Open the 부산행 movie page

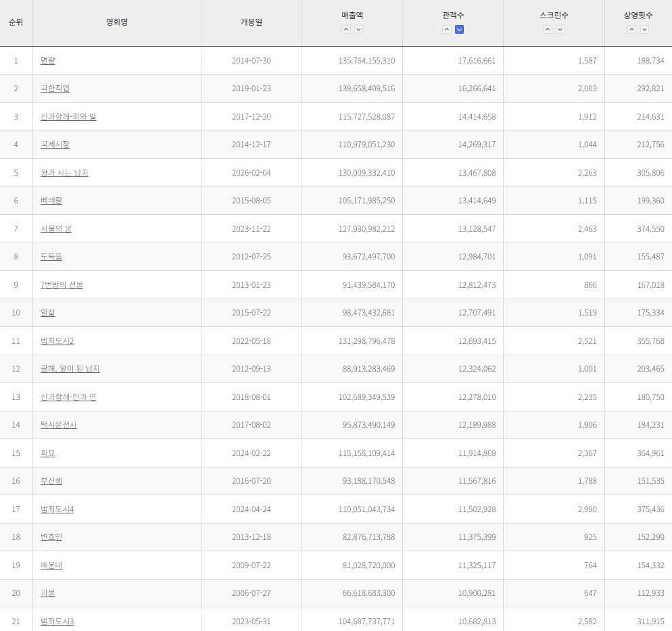[51, 481]
